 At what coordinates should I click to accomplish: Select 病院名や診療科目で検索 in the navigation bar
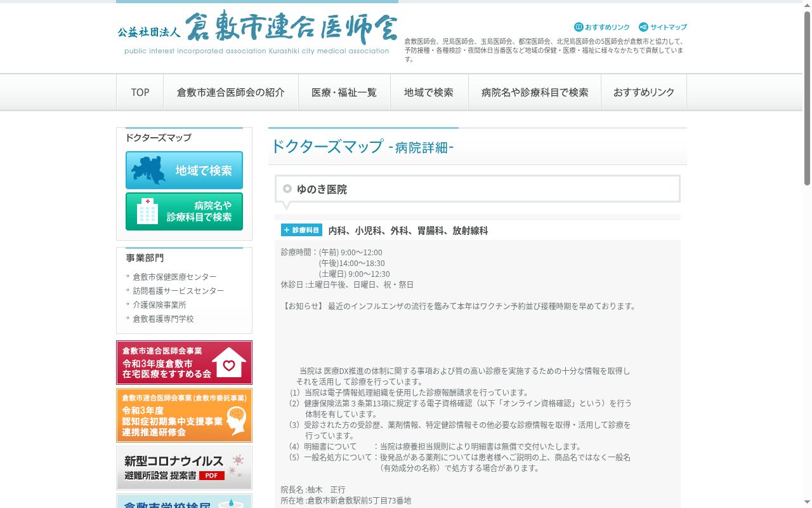tap(535, 92)
